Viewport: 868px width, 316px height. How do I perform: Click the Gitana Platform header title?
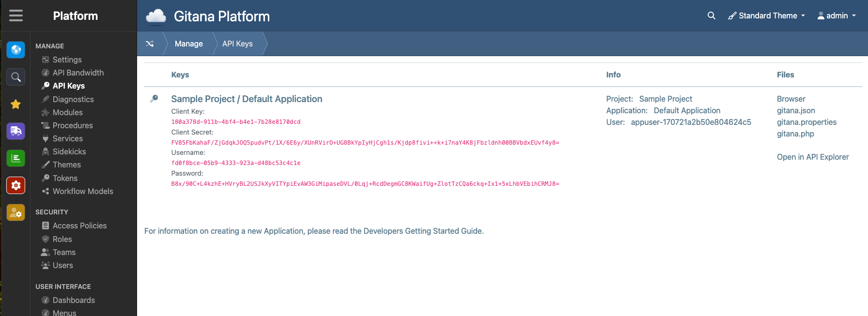point(222,16)
